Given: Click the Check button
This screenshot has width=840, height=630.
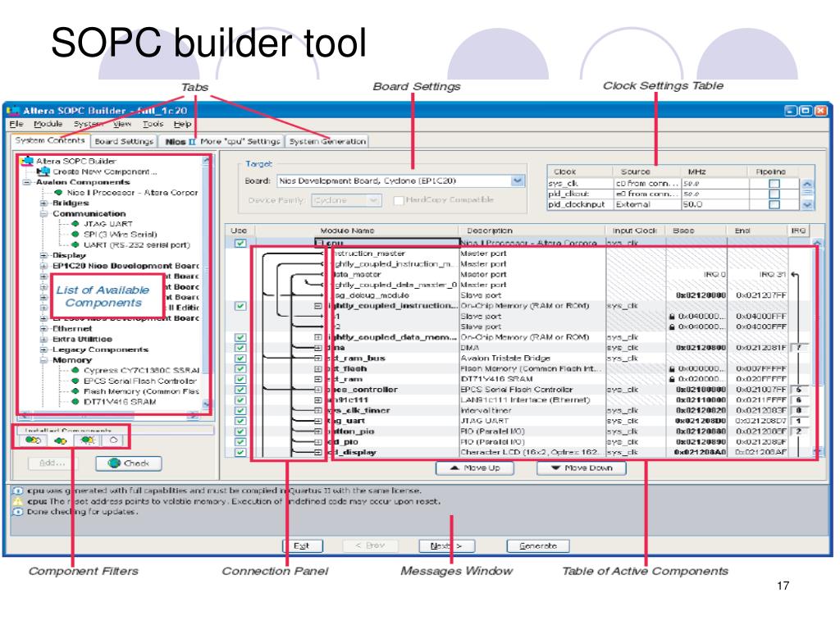Looking at the screenshot, I should [x=129, y=463].
